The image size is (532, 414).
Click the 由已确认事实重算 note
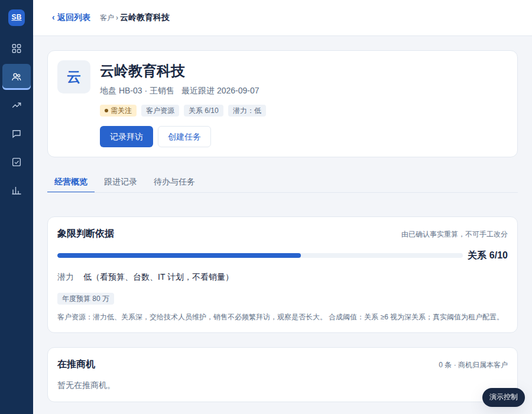click(x=455, y=234)
